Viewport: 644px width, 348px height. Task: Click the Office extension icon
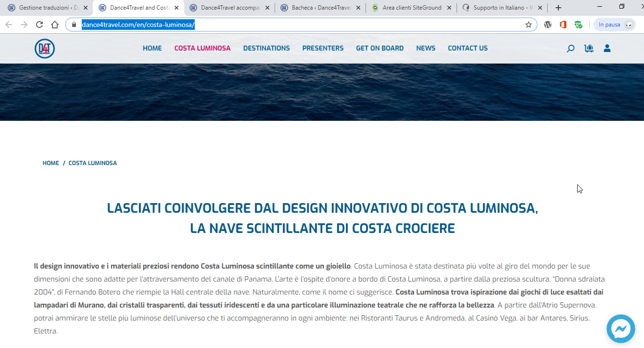pos(563,25)
